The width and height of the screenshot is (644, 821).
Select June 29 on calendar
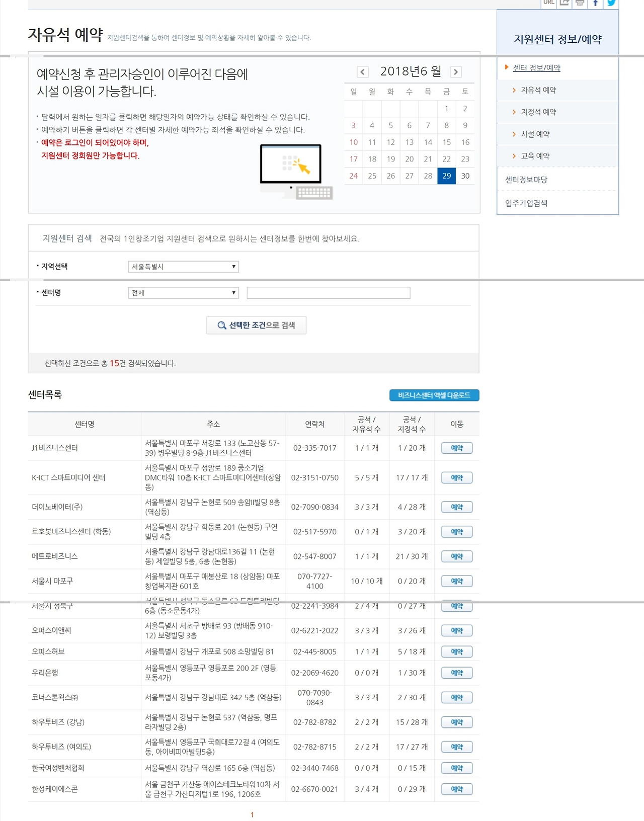(447, 176)
